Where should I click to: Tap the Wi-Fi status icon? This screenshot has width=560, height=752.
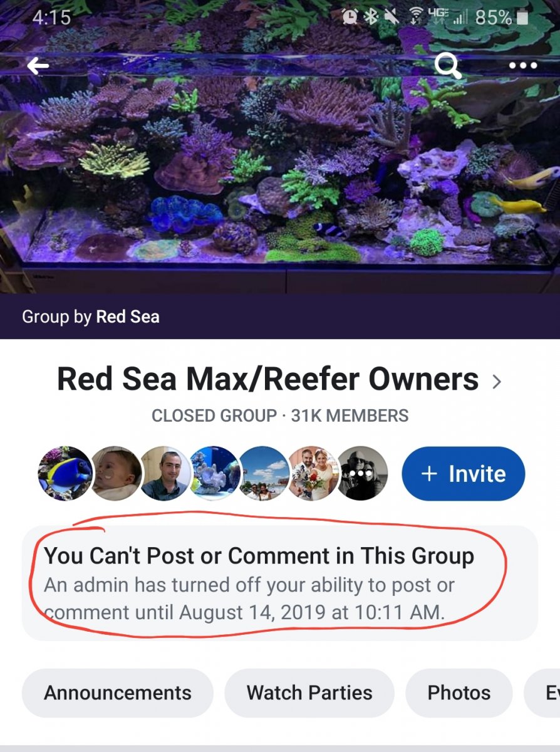pos(415,17)
